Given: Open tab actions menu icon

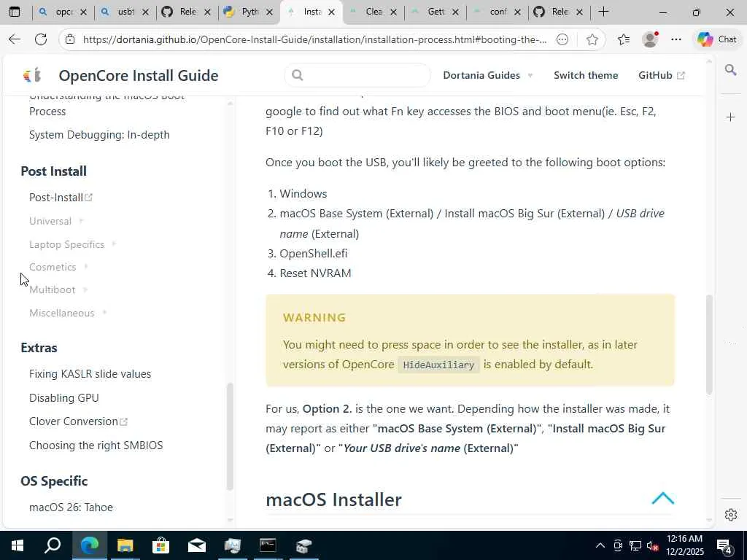Looking at the screenshot, I should (x=15, y=12).
